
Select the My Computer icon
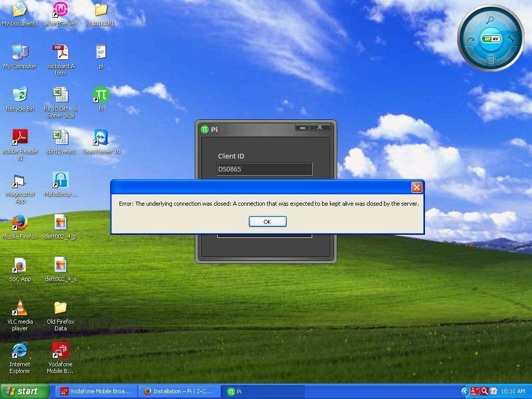pyautogui.click(x=20, y=57)
